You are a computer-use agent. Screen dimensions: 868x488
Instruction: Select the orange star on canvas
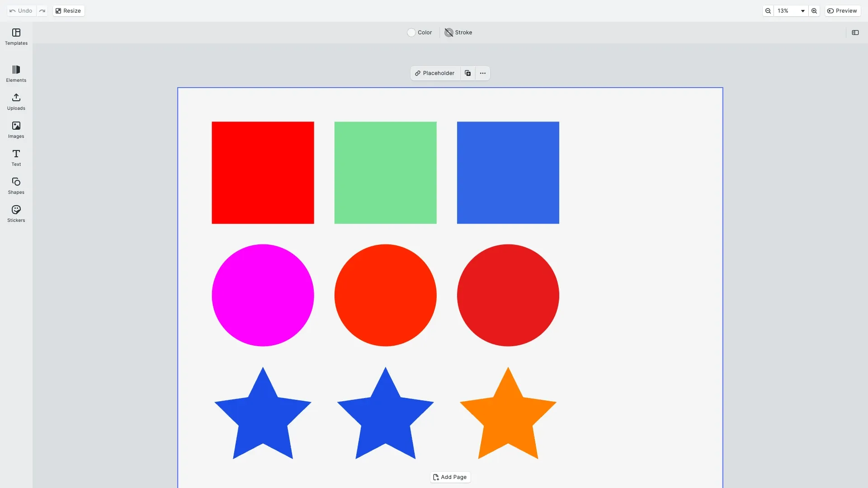tap(508, 418)
